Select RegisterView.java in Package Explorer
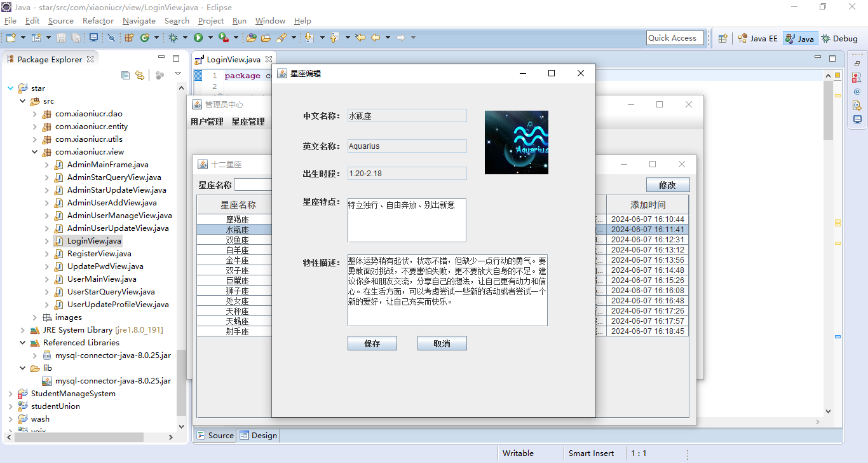 pos(99,254)
